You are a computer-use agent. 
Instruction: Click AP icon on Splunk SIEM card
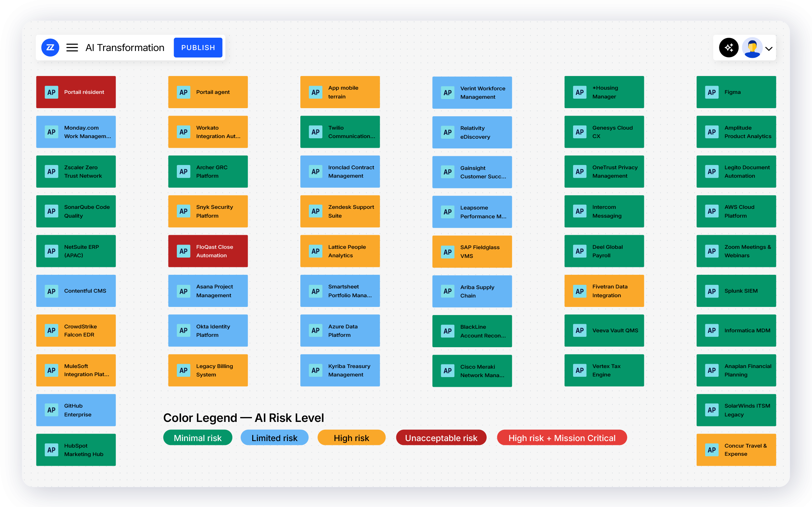712,291
